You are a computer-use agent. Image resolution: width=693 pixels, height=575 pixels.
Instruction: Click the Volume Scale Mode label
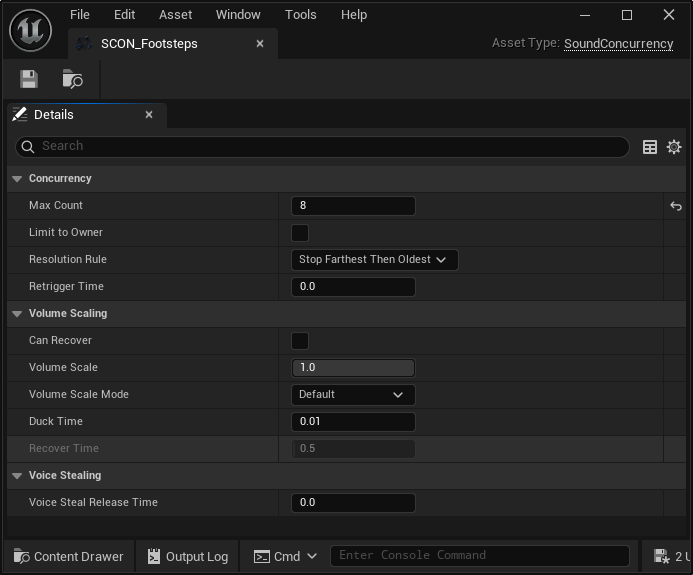point(79,394)
